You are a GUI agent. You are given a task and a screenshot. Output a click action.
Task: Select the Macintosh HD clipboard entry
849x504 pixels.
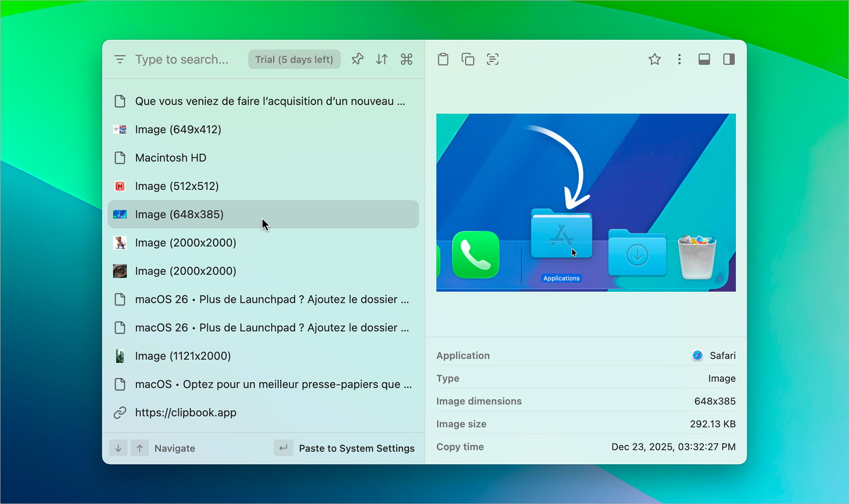click(171, 157)
